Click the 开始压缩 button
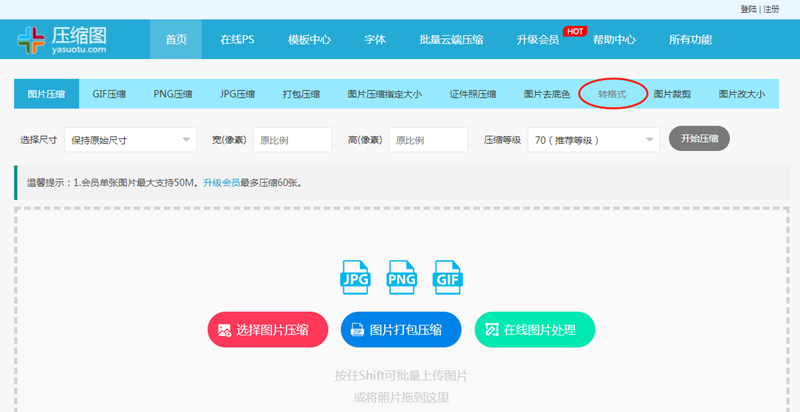The image size is (800, 412). 699,139
